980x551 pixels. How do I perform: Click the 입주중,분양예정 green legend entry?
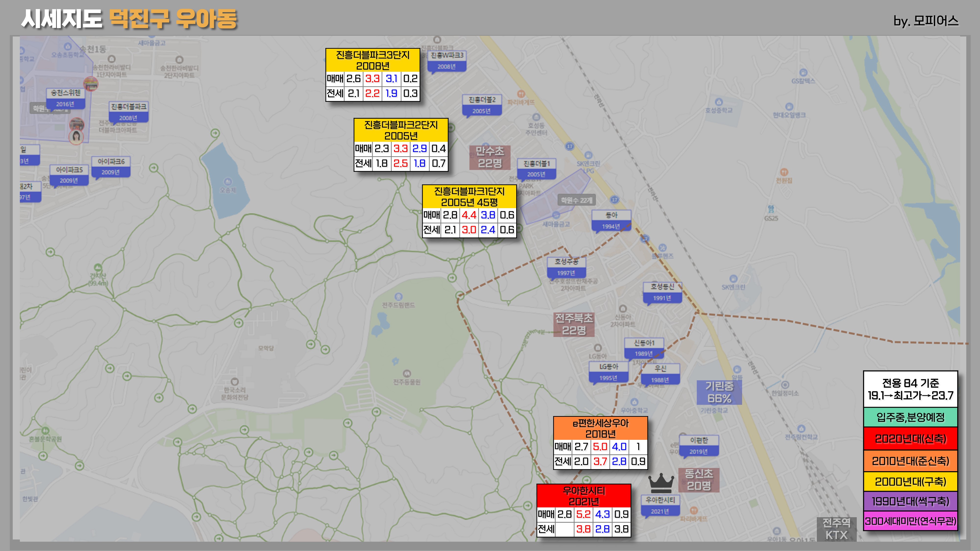pos(910,418)
